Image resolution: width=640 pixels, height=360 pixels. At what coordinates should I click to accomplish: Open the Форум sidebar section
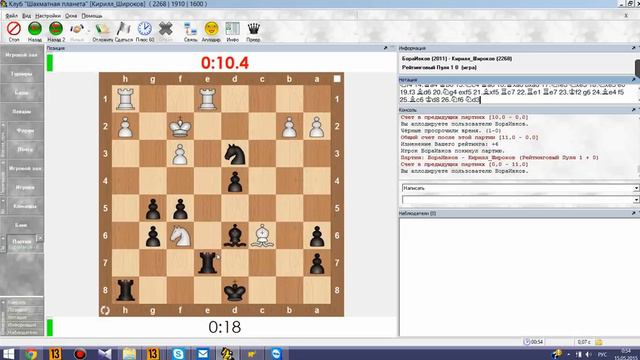point(24,131)
